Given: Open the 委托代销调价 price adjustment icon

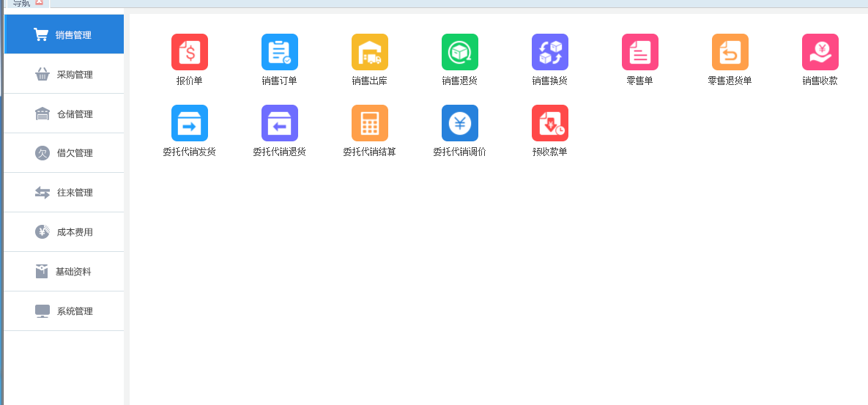Looking at the screenshot, I should click(459, 123).
